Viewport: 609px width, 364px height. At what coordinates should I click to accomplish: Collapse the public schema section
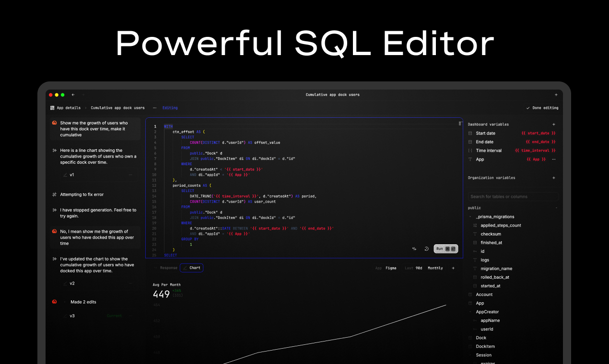556,208
